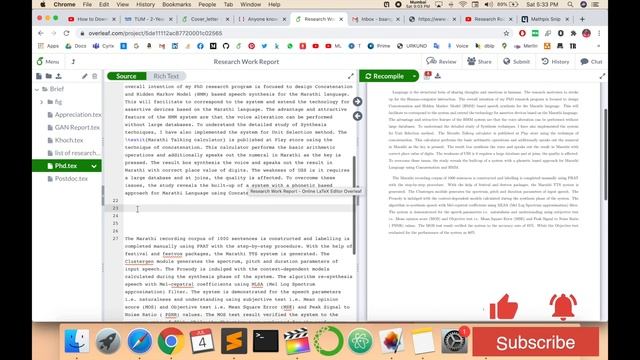640x360 pixels.
Task: Open Chrome File menu
Action: point(87,4)
